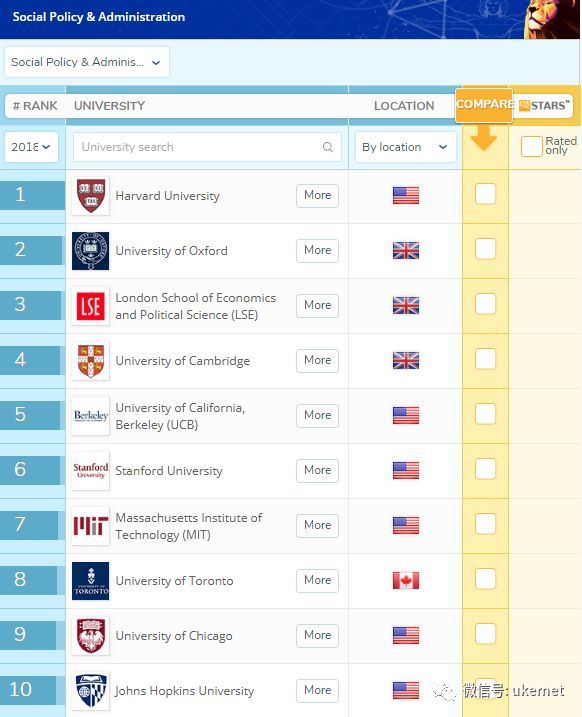
Task: Click the Canada flag in Toronto row
Action: coord(406,580)
